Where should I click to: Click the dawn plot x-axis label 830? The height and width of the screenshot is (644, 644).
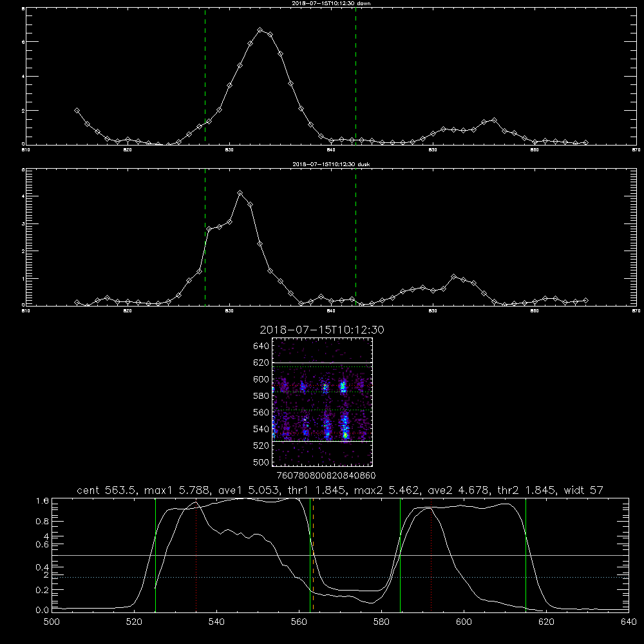[x=229, y=150]
